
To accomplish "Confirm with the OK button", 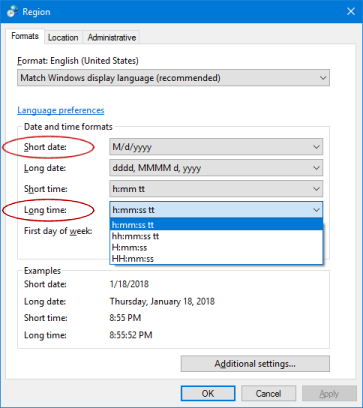I will click(x=208, y=394).
